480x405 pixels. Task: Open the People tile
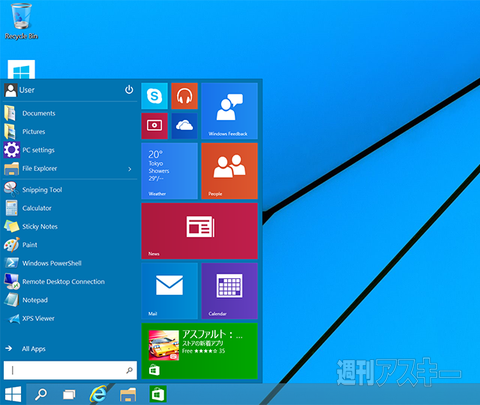click(x=229, y=171)
